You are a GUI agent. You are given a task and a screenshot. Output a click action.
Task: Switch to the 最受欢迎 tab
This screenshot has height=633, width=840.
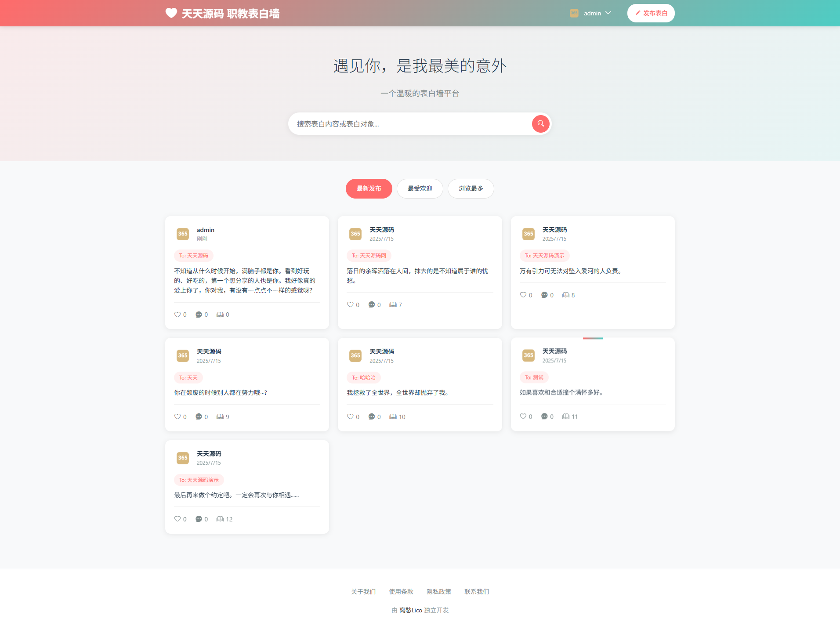420,188
